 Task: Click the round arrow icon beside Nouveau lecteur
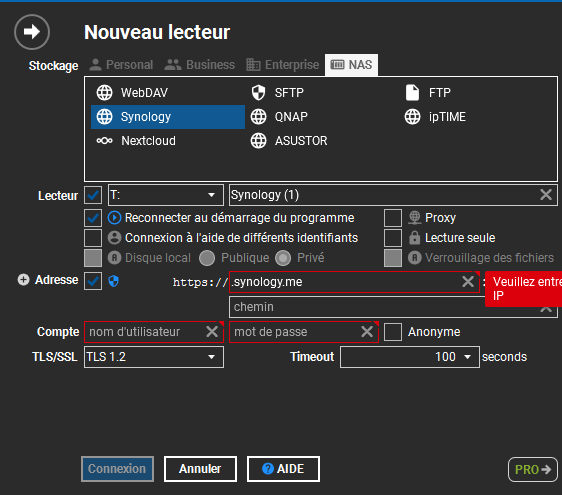32,32
